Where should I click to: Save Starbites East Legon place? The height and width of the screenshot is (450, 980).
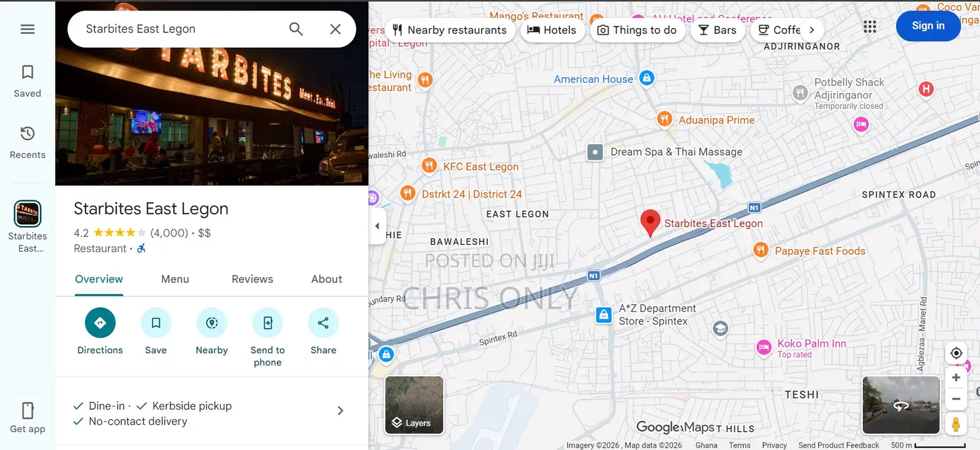pos(156,331)
